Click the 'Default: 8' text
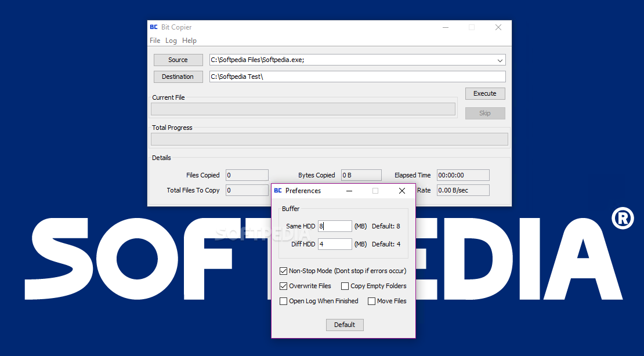 coord(386,226)
